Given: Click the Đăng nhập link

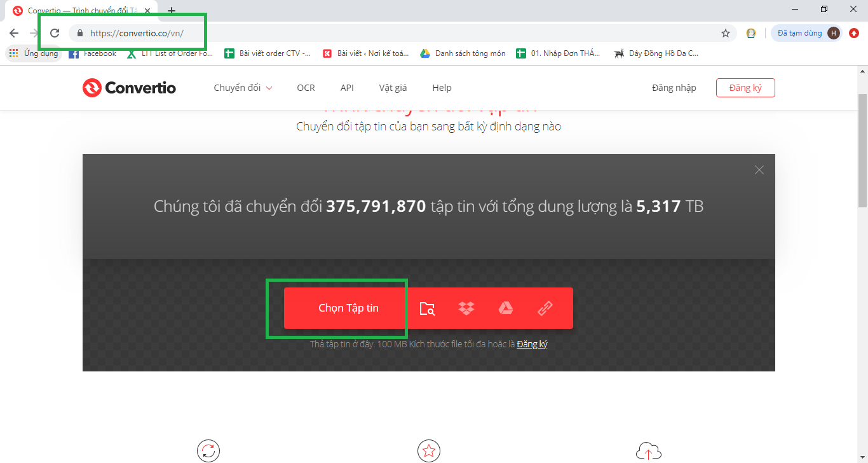Looking at the screenshot, I should pyautogui.click(x=674, y=87).
